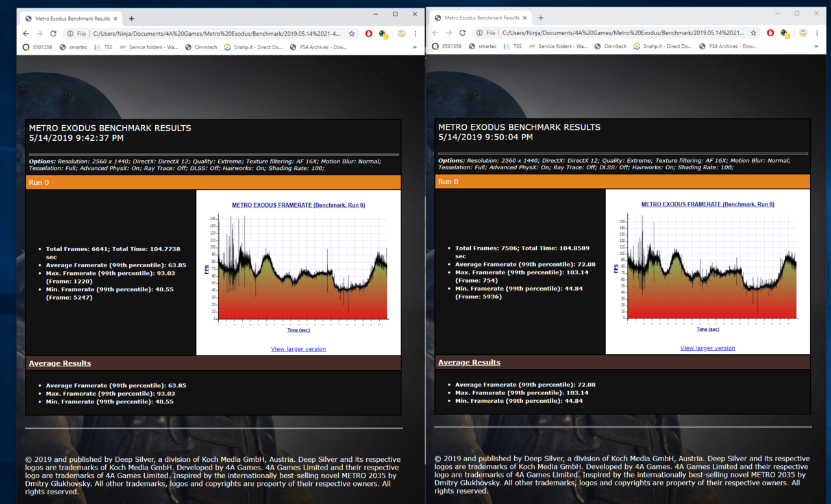
Task: Maximize the left browser window
Action: 395,14
